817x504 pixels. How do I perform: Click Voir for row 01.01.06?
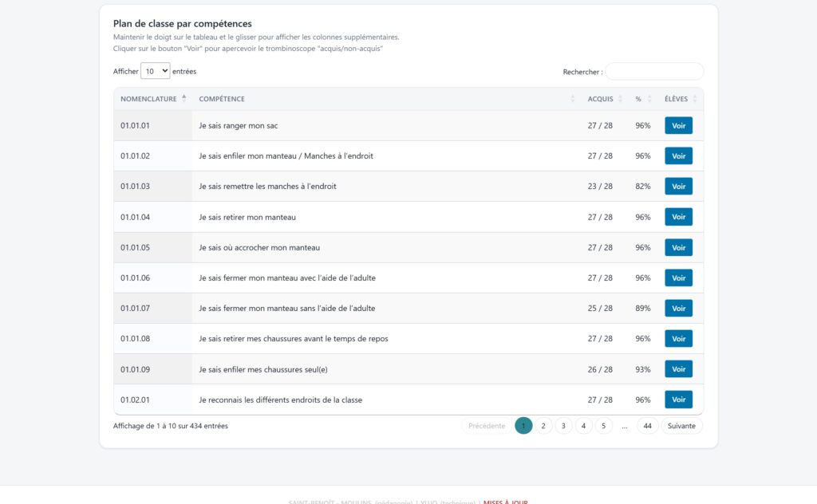pos(678,278)
